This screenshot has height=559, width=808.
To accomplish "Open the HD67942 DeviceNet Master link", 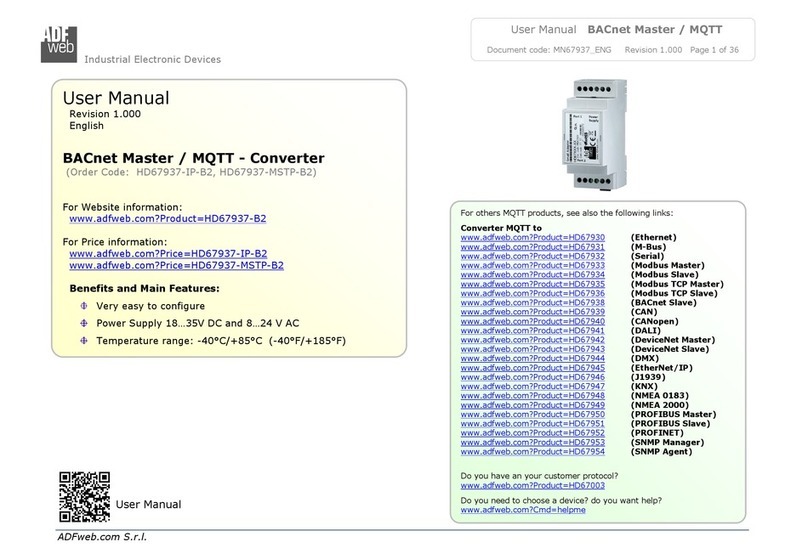I will (x=533, y=340).
